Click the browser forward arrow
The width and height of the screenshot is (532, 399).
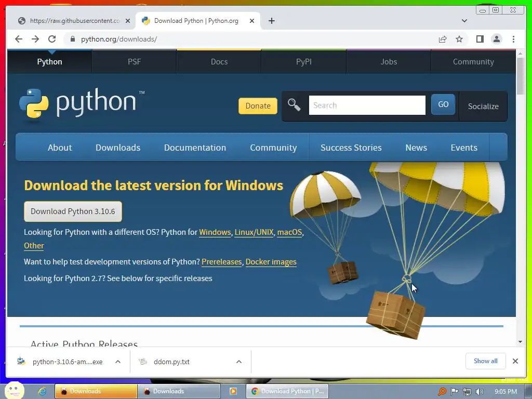35,39
